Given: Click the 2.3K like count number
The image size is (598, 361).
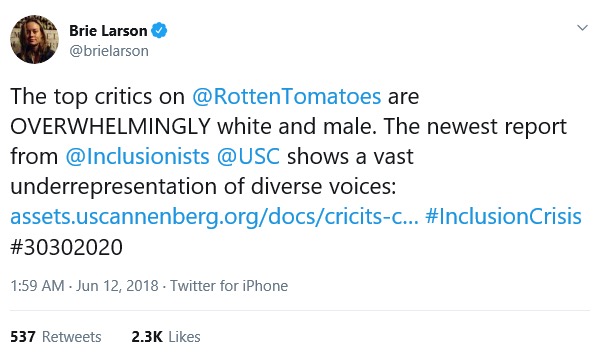Looking at the screenshot, I should pos(147,337).
